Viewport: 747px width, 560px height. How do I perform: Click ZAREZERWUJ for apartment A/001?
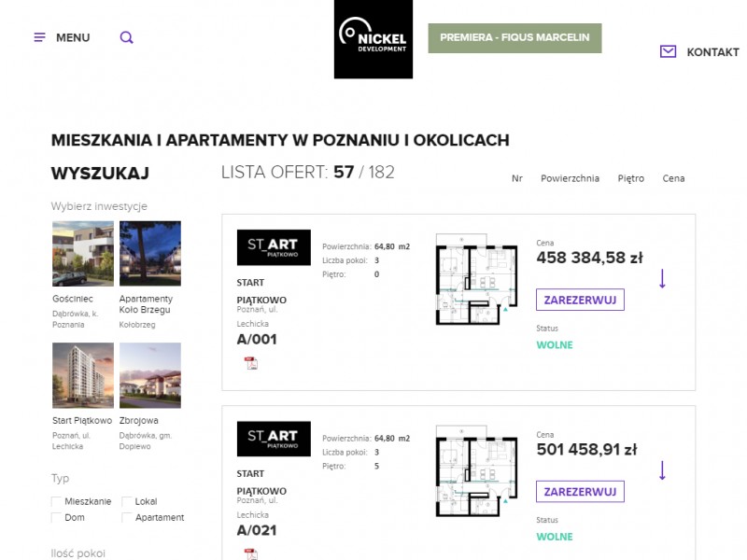(x=580, y=300)
